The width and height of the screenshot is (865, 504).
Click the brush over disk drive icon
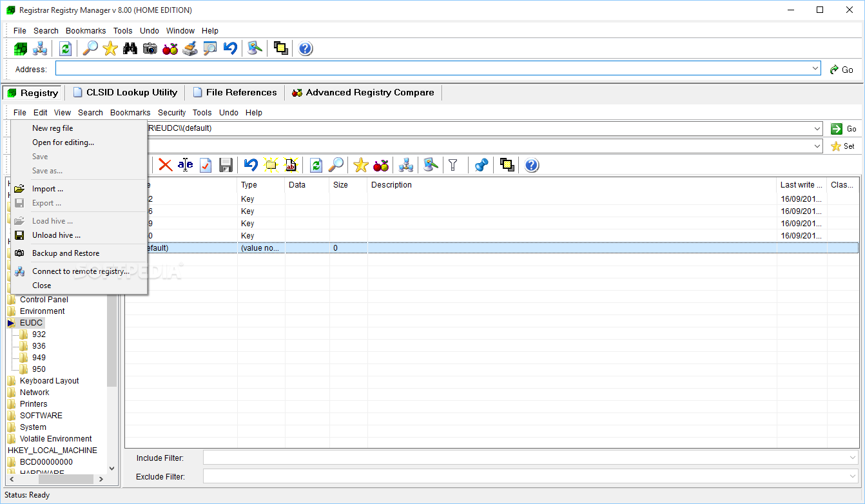click(190, 48)
